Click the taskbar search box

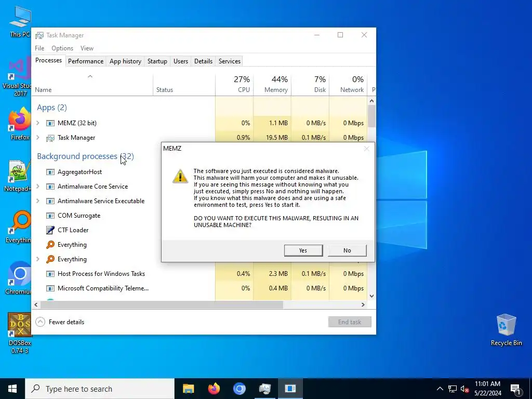click(x=100, y=389)
